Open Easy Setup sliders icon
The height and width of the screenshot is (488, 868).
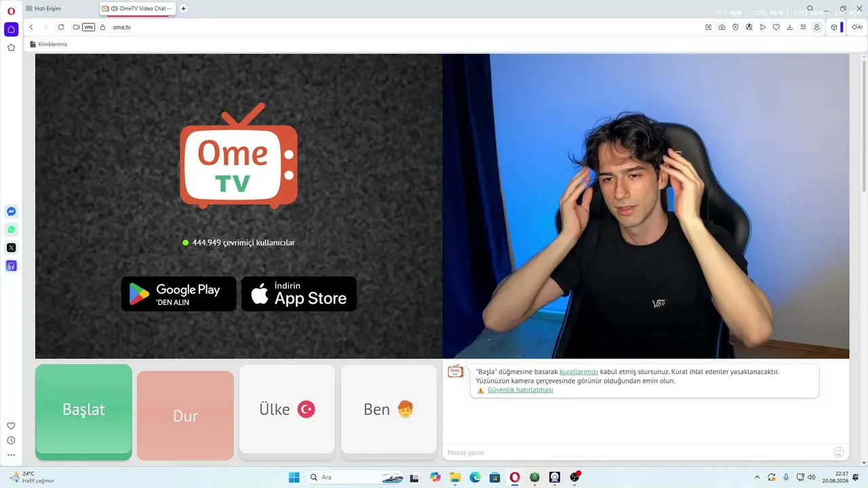tap(804, 27)
